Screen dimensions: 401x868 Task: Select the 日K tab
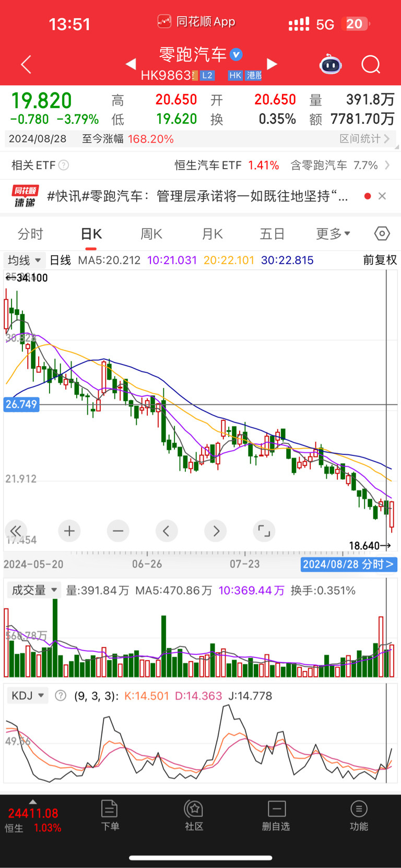pyautogui.click(x=91, y=233)
